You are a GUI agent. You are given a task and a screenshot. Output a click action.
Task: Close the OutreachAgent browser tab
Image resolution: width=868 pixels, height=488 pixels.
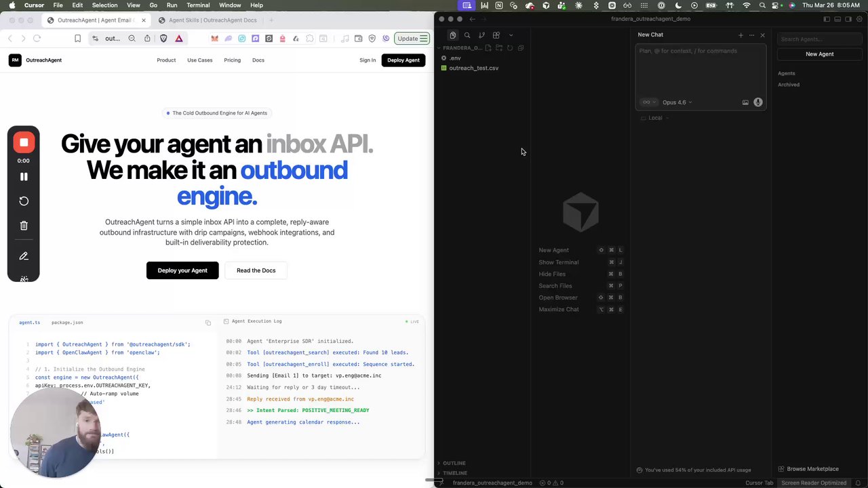pyautogui.click(x=144, y=20)
